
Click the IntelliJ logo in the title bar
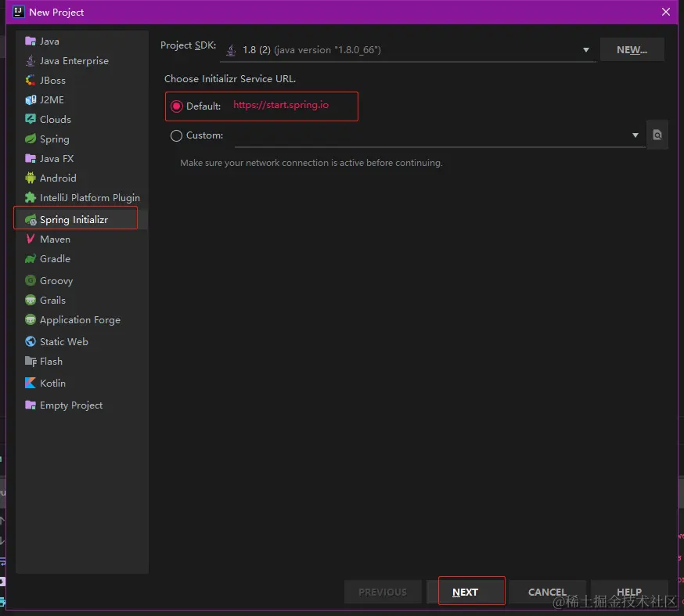18,12
